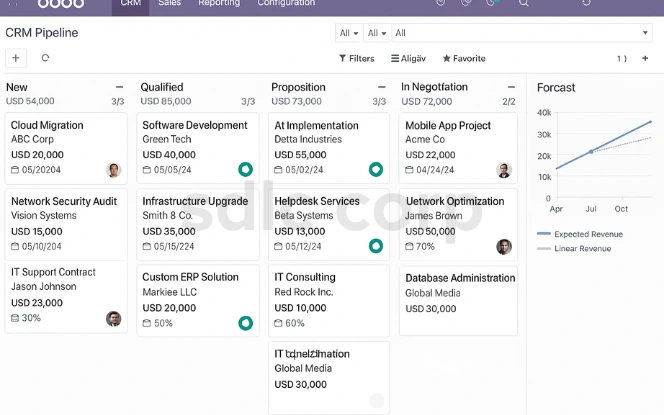Collapse the Proposition column with minus

[382, 87]
